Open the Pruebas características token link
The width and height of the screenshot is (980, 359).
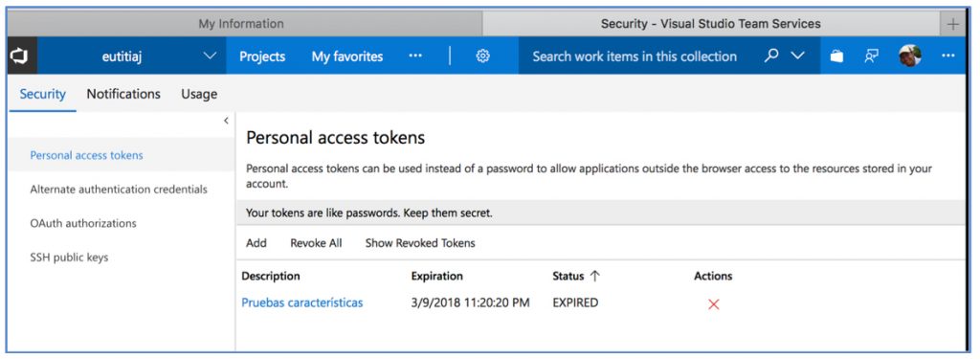coord(302,303)
